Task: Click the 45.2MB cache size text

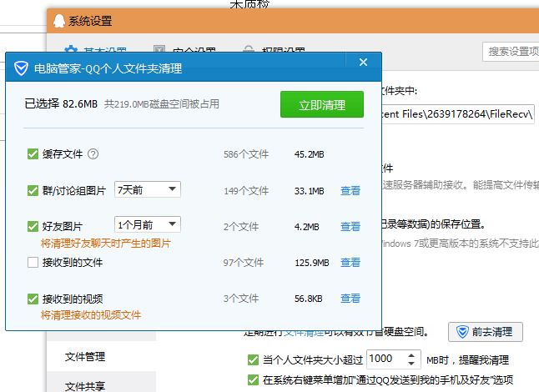Action: click(x=309, y=154)
